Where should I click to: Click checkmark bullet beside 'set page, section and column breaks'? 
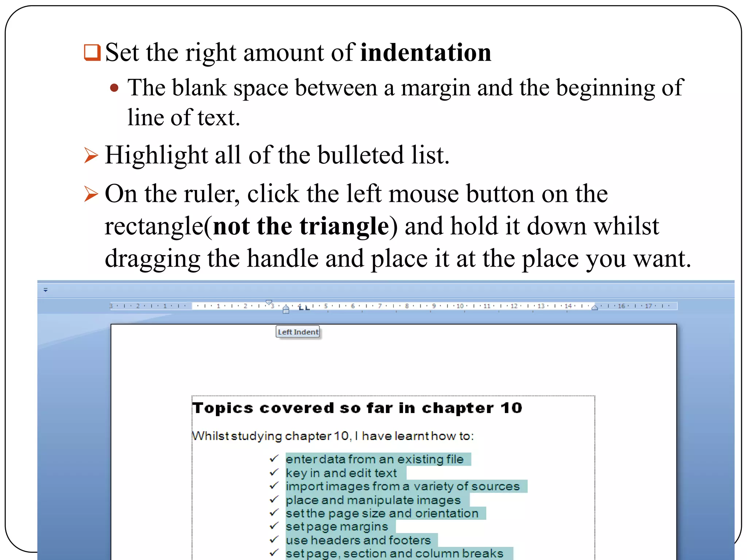[x=274, y=553]
